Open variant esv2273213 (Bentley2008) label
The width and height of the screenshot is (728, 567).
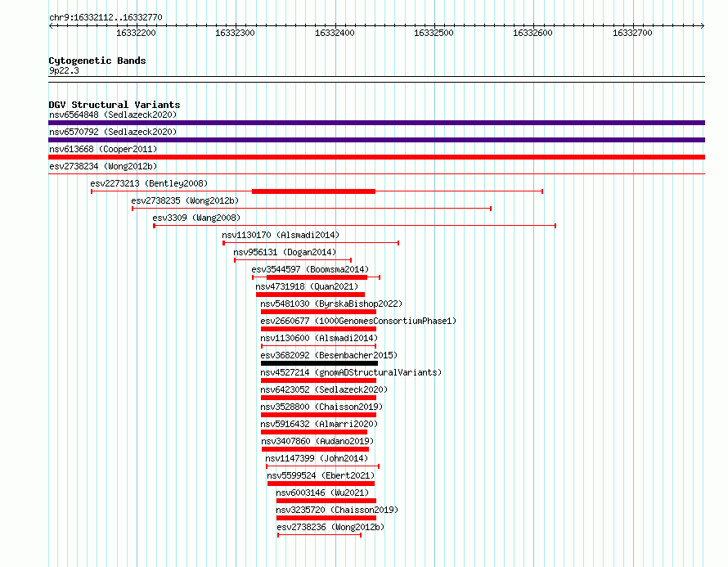(149, 183)
